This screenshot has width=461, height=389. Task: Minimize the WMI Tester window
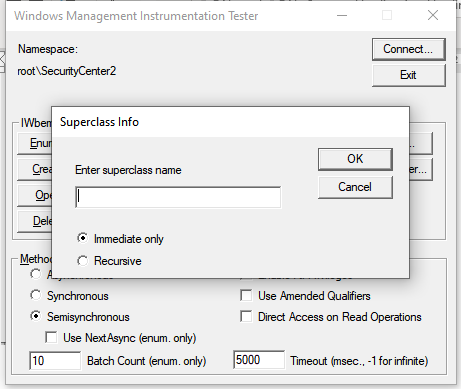click(x=342, y=15)
